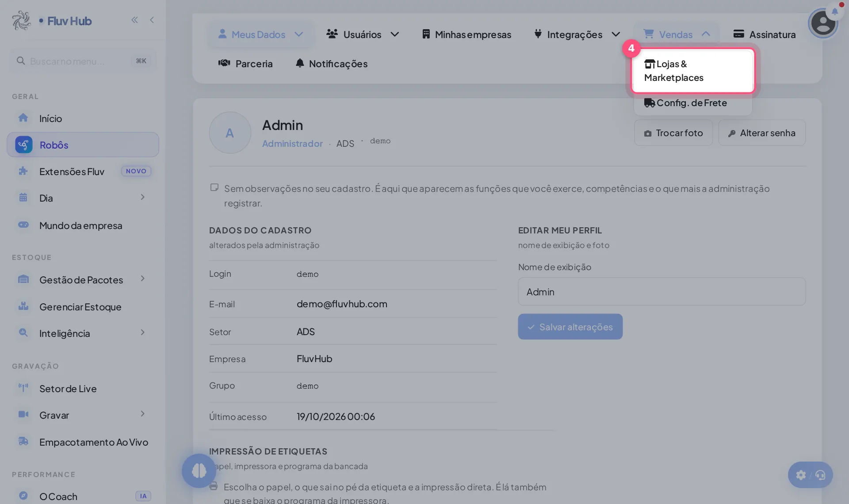Image resolution: width=849 pixels, height=504 pixels.
Task: Click the Alterar senha button
Action: [x=762, y=133]
